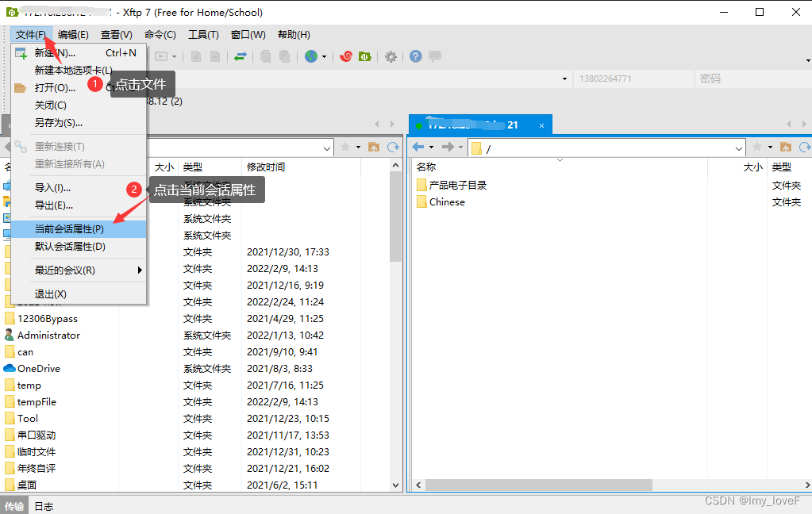
Task: Click the greyed paste icon in toolbar
Action: coord(284,56)
